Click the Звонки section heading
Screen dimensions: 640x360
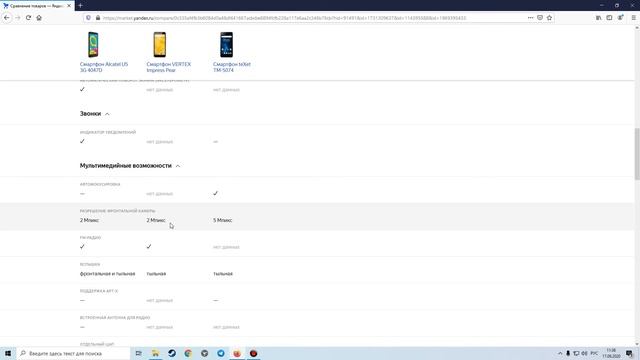[x=90, y=114]
